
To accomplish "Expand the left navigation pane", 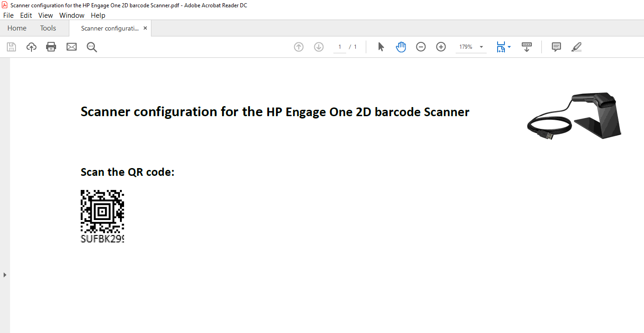I will pos(5,275).
